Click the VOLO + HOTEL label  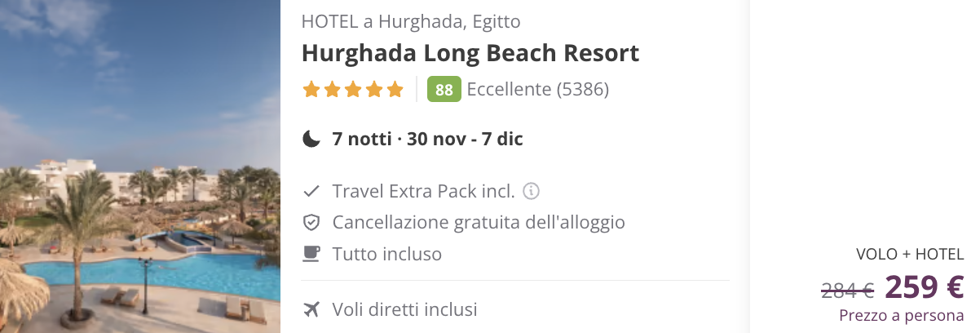[x=910, y=255]
